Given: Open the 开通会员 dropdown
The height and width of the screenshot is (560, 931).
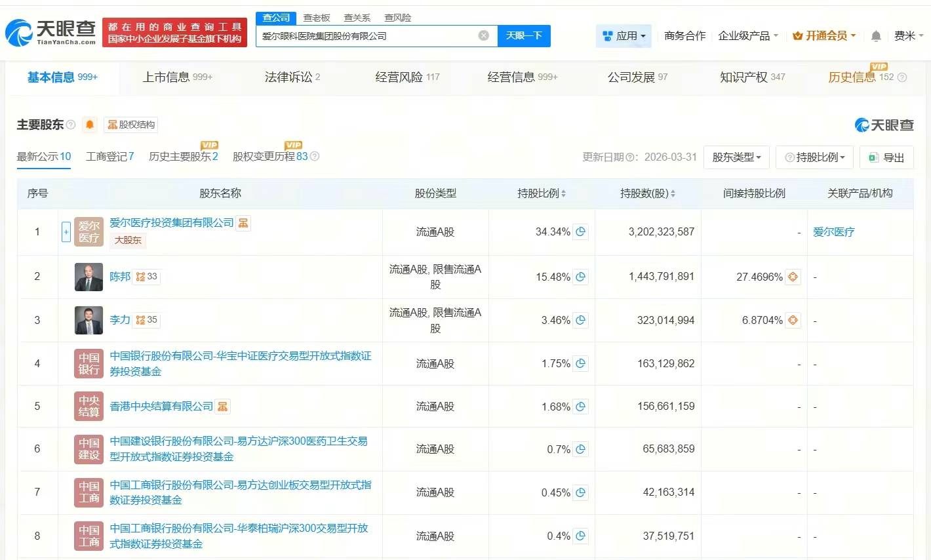Looking at the screenshot, I should [x=824, y=36].
